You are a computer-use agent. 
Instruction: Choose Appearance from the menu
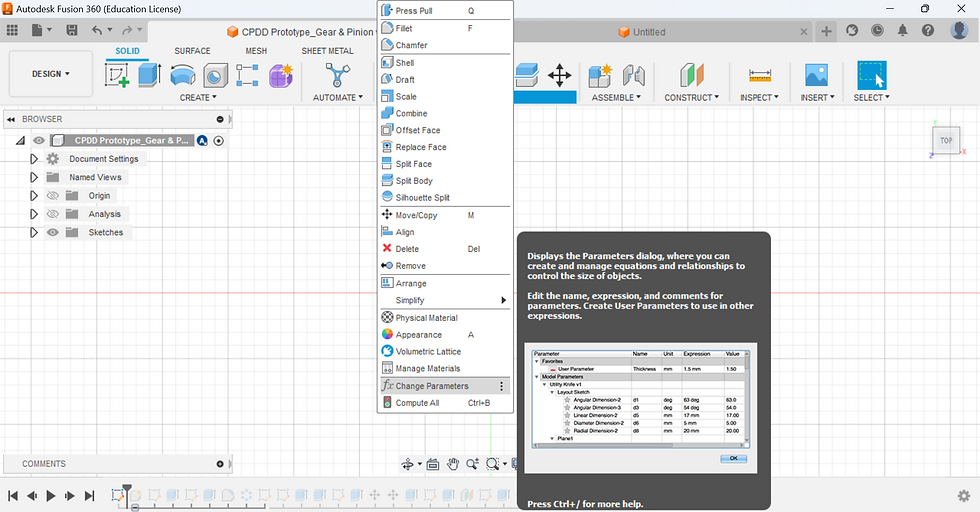click(x=445, y=334)
